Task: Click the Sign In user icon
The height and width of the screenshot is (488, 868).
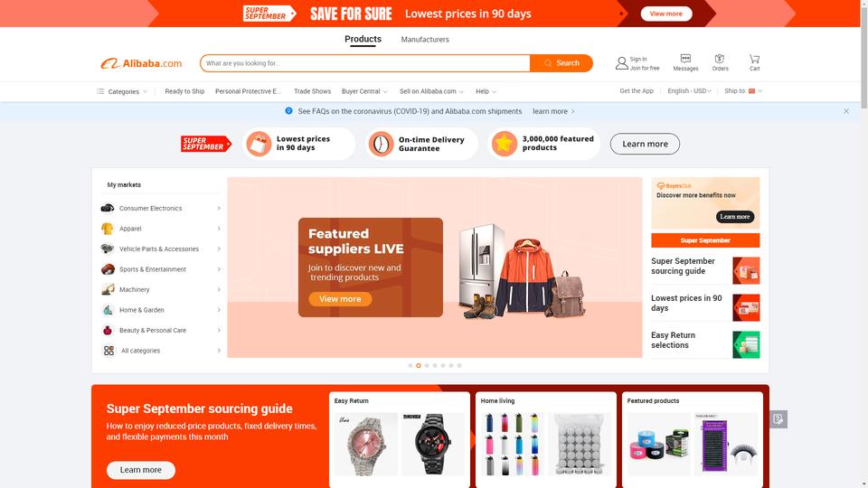Action: pyautogui.click(x=622, y=63)
